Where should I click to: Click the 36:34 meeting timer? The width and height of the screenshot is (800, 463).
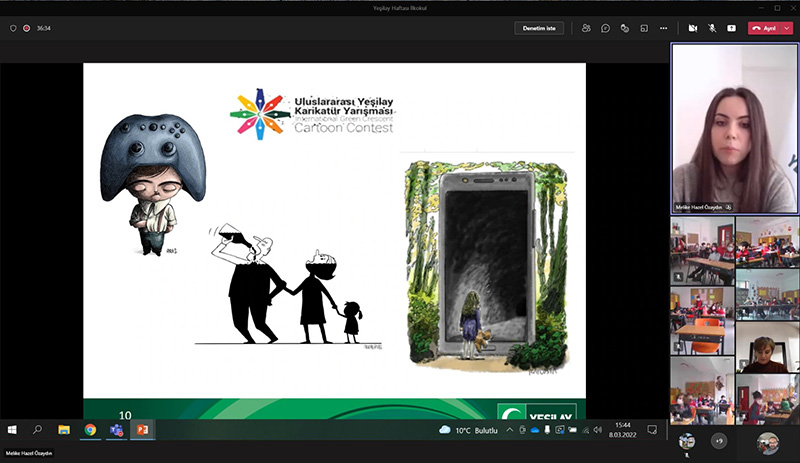click(x=43, y=29)
